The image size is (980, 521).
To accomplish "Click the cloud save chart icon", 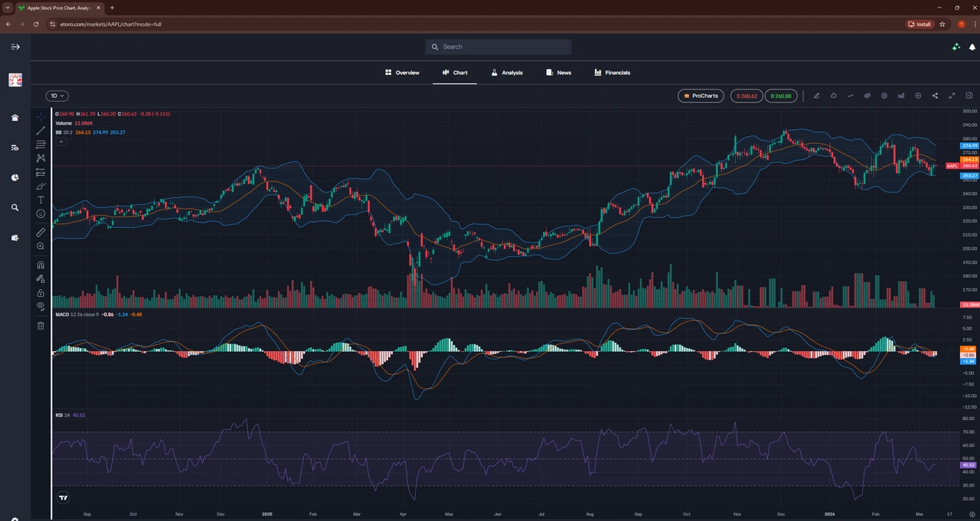I will (x=833, y=96).
